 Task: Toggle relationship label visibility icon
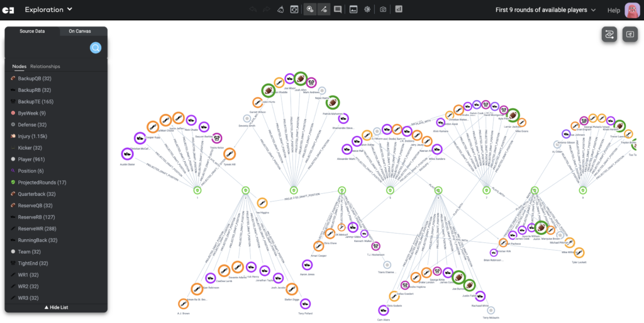324,9
